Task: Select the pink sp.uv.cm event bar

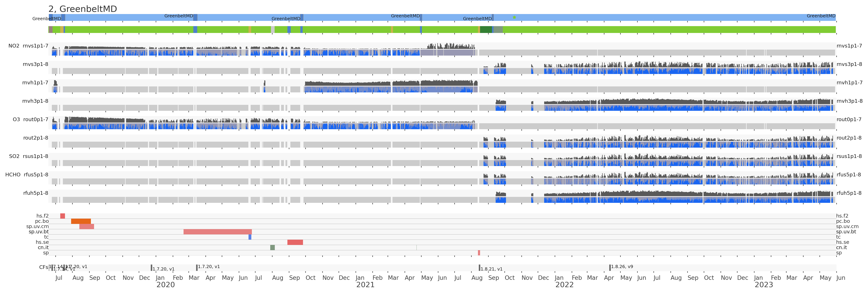Action: click(87, 227)
